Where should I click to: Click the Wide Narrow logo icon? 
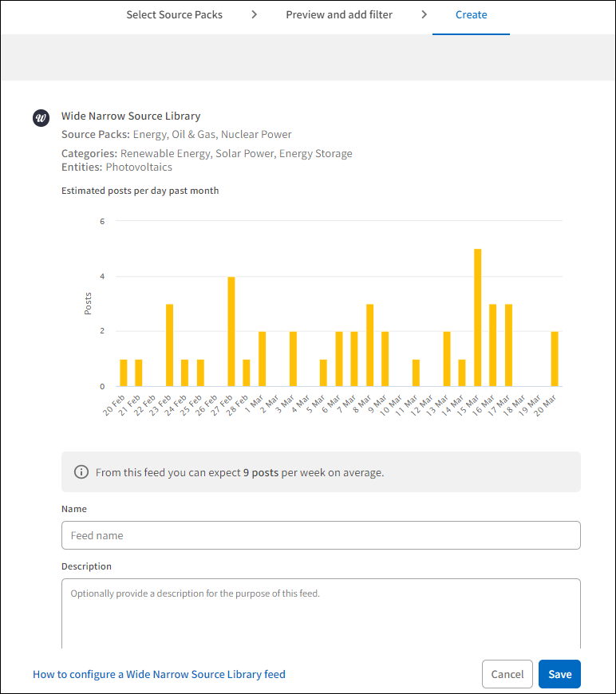point(41,118)
